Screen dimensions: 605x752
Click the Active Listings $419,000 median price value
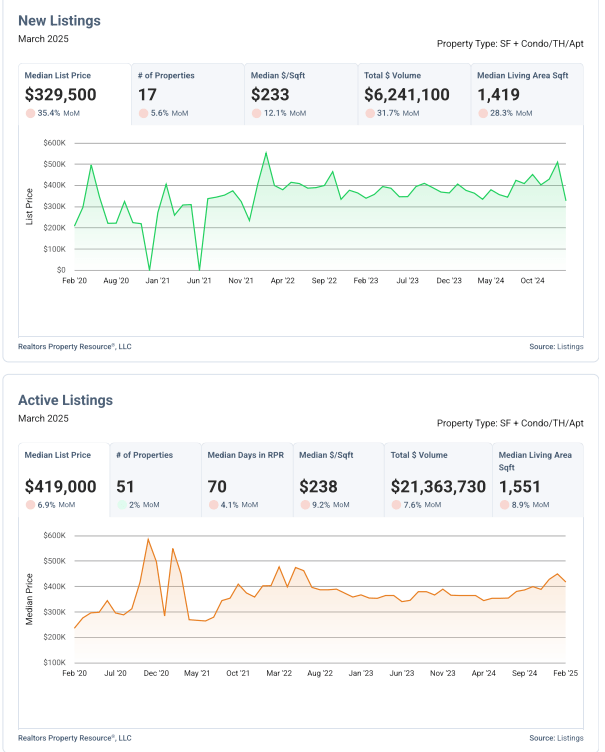click(60, 487)
